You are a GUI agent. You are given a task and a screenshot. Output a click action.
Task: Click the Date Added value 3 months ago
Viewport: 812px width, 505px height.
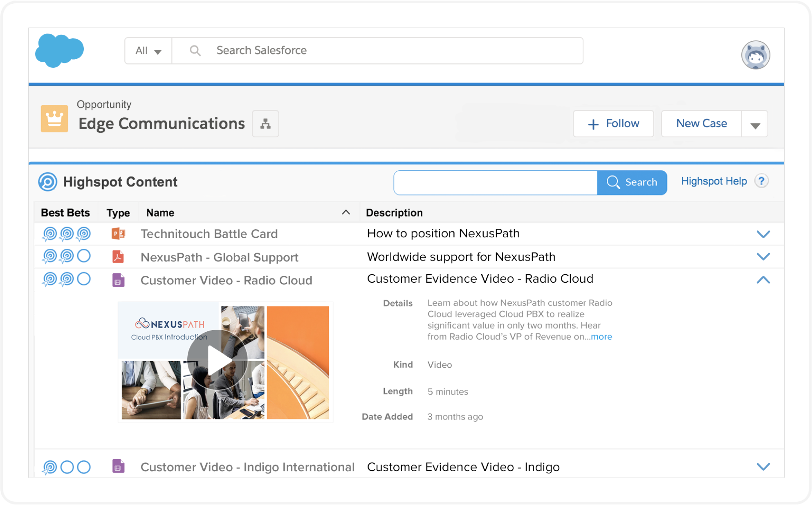[455, 417]
